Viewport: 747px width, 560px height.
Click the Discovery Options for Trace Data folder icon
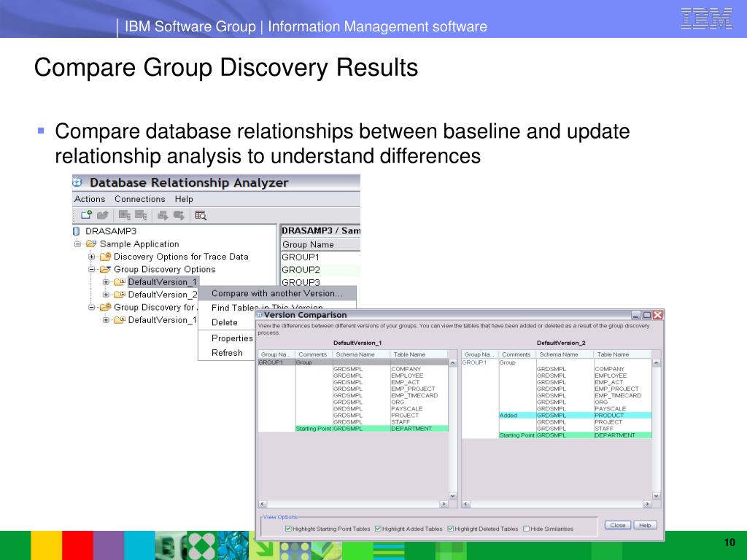[x=105, y=257]
